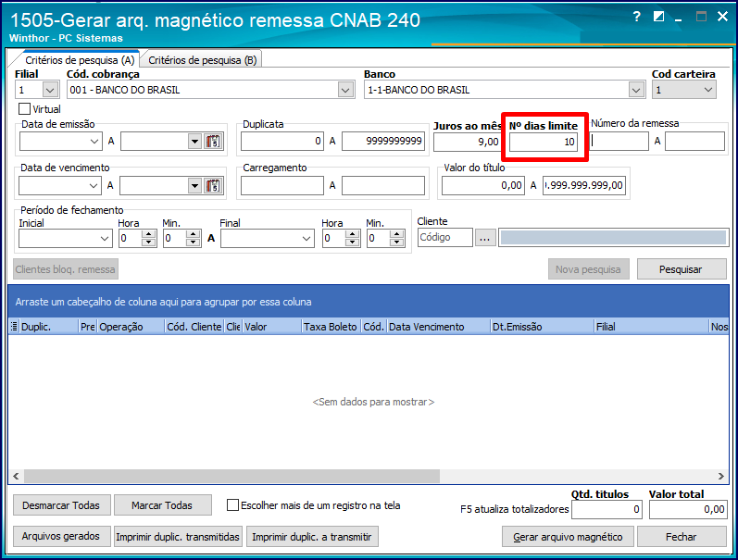Open Data de emissão end date dropdown
This screenshot has width=738, height=560.
(x=194, y=142)
